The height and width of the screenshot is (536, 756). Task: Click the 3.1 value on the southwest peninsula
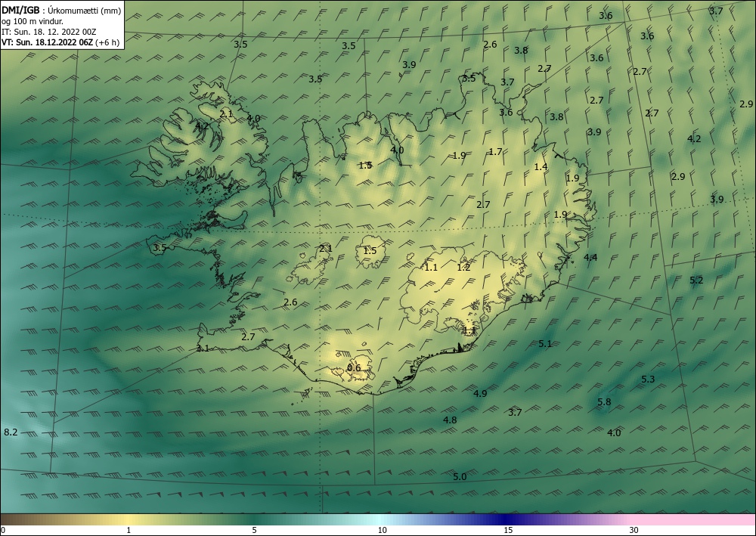[203, 348]
